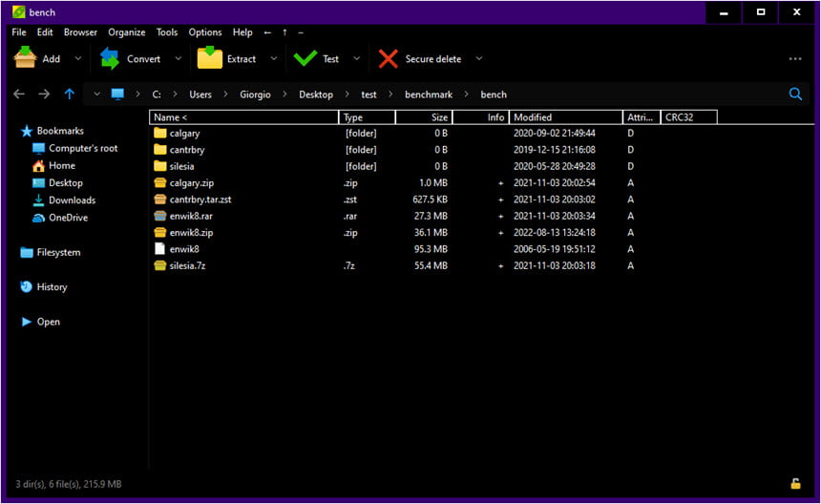This screenshot has width=821, height=504.
Task: Click the green Test checkmark icon
Action: [305, 58]
